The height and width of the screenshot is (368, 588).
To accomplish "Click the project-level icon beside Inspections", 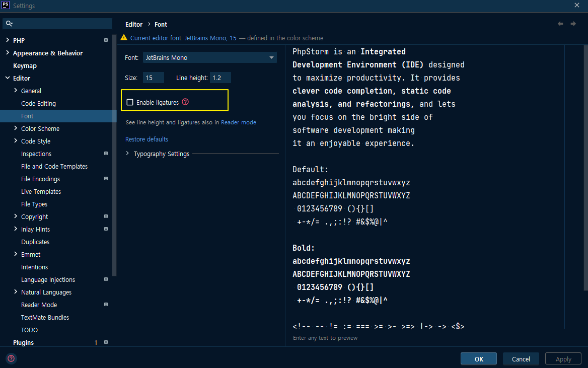I will [106, 154].
